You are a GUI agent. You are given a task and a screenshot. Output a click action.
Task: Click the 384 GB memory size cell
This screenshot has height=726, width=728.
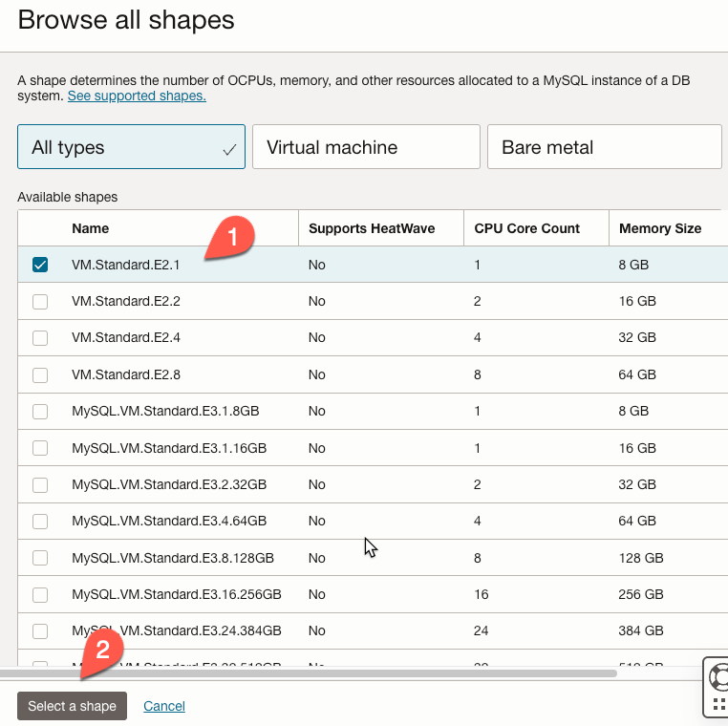tap(641, 630)
